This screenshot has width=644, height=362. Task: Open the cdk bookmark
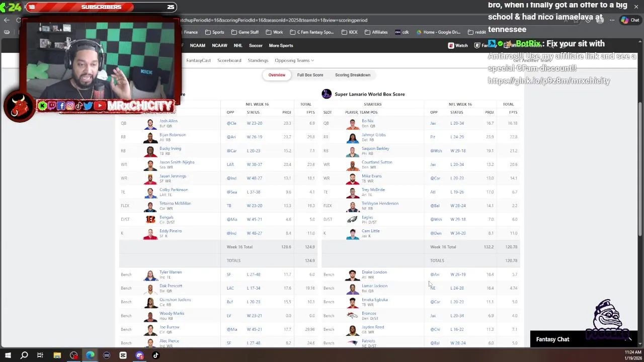coord(401,32)
